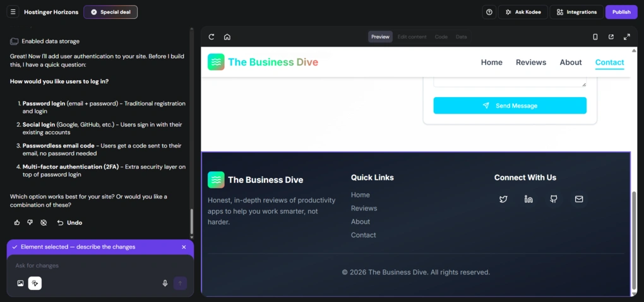Open the Integrations panel
Screen dimensions: 644x302
[x=576, y=12]
